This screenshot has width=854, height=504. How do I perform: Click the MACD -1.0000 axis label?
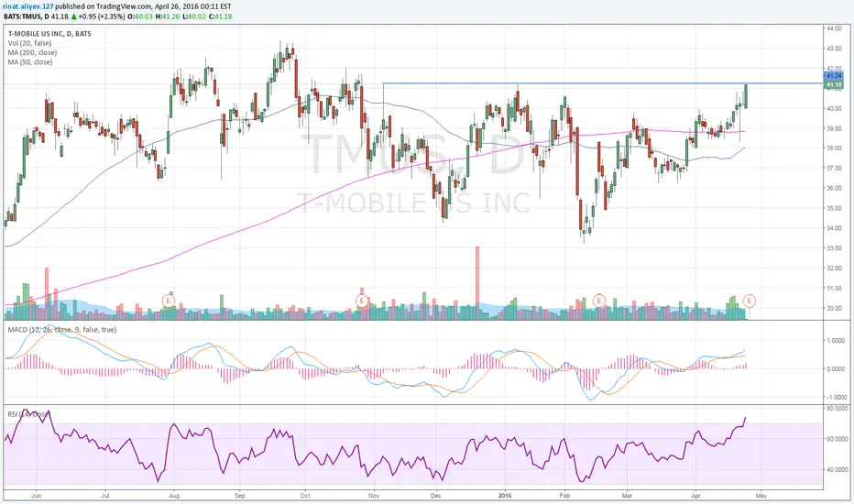pos(835,398)
